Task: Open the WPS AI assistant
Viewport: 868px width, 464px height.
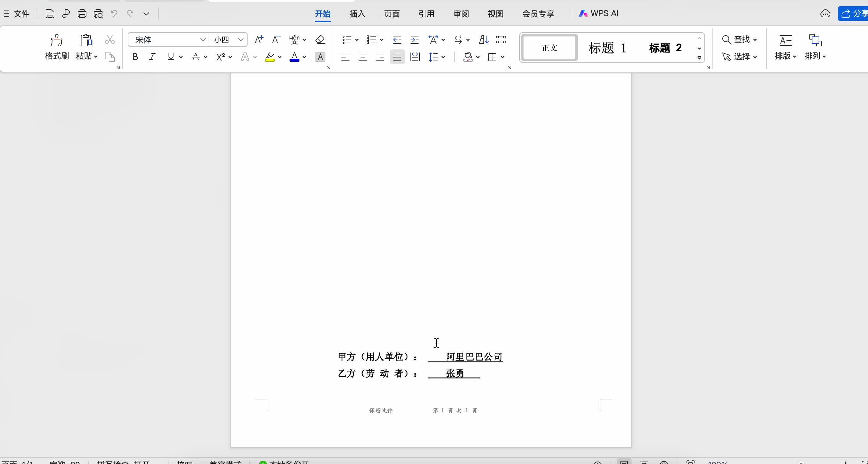Action: pos(599,14)
